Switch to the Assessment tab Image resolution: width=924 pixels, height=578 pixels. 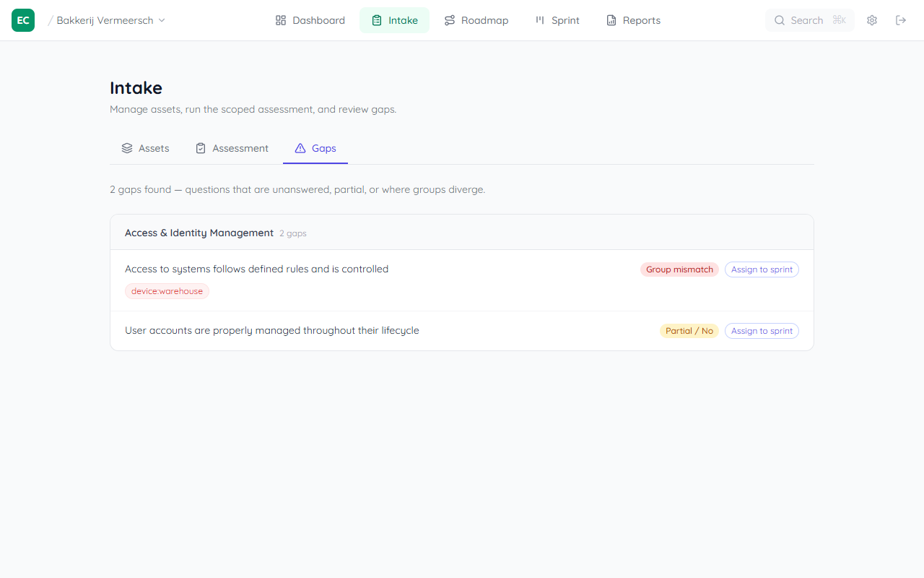(232, 148)
